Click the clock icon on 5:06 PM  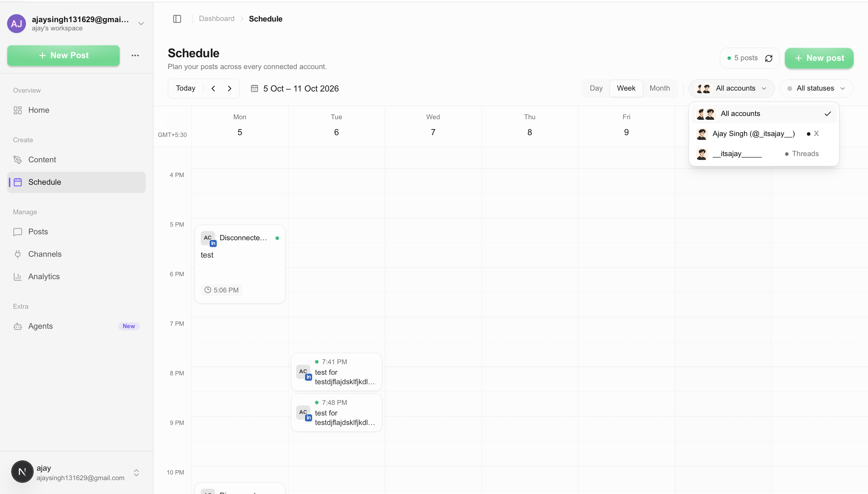click(x=208, y=290)
